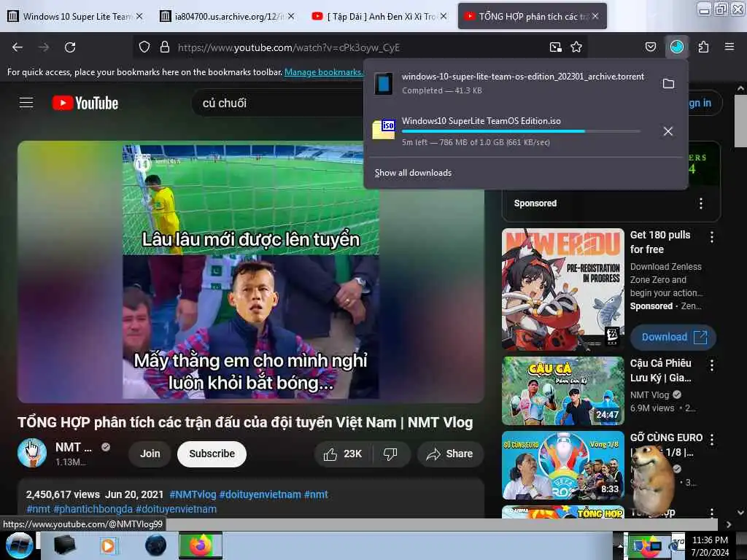Close the archive.org tab
The width and height of the screenshot is (747, 560).
tap(291, 16)
